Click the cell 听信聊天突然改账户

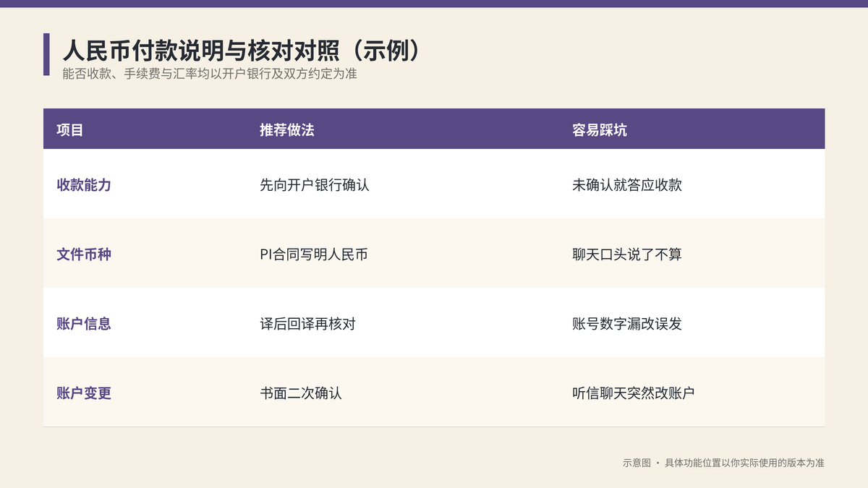(x=634, y=393)
